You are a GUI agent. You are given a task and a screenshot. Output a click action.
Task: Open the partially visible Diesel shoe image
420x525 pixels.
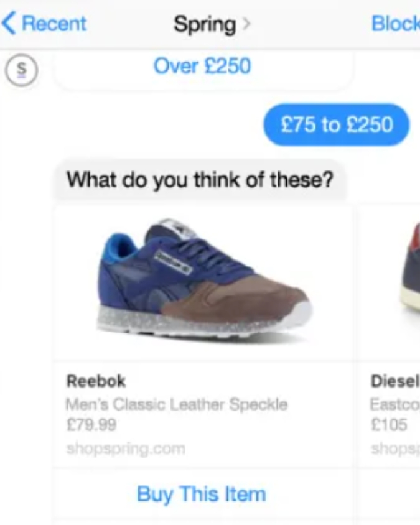pyautogui.click(x=388, y=283)
